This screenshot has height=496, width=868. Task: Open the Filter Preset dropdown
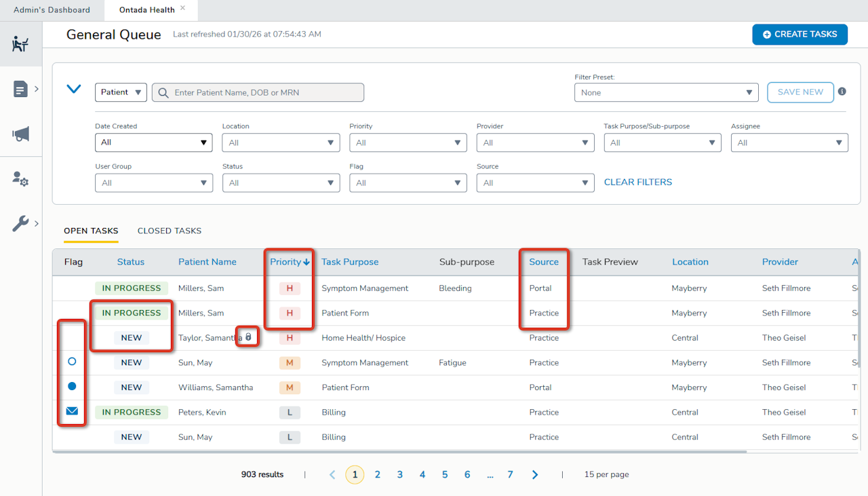[x=666, y=92]
